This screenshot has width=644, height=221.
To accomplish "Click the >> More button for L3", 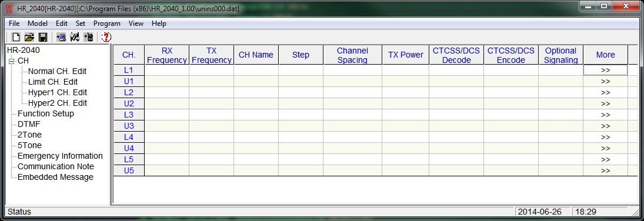I will [605, 115].
